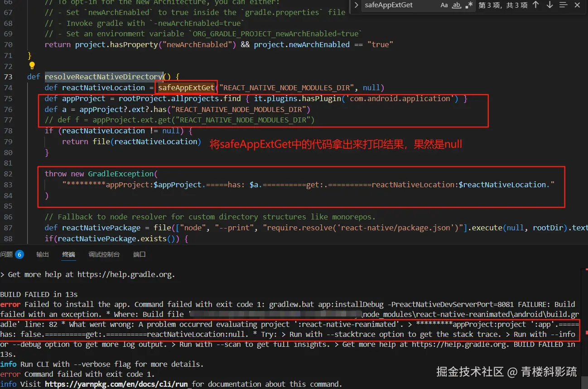Click the lightbulb quick fix on line 72
Screen dimensions: 588x389
[x=32, y=66]
